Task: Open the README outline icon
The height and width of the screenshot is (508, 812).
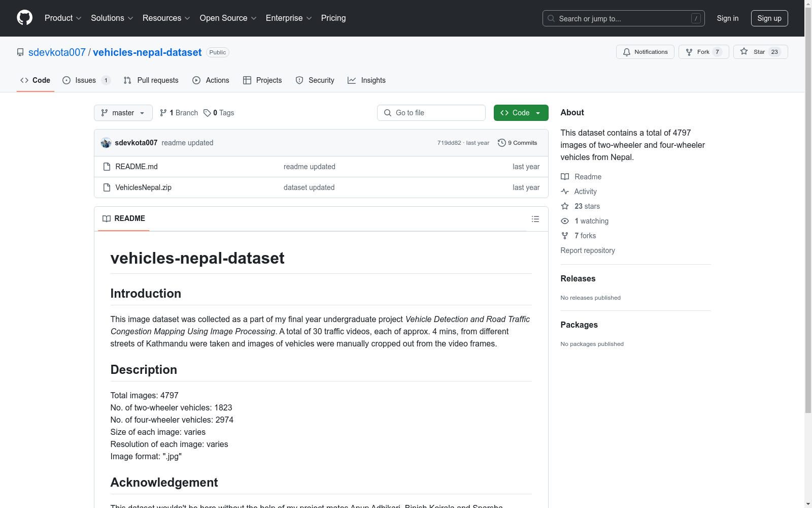Action: [535, 219]
